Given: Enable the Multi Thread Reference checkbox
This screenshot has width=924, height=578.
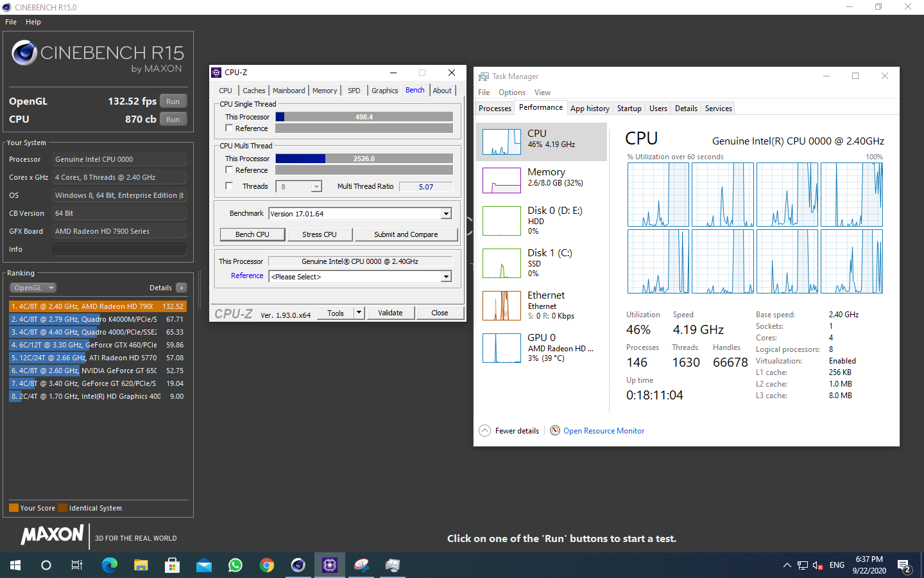Looking at the screenshot, I should pyautogui.click(x=229, y=170).
